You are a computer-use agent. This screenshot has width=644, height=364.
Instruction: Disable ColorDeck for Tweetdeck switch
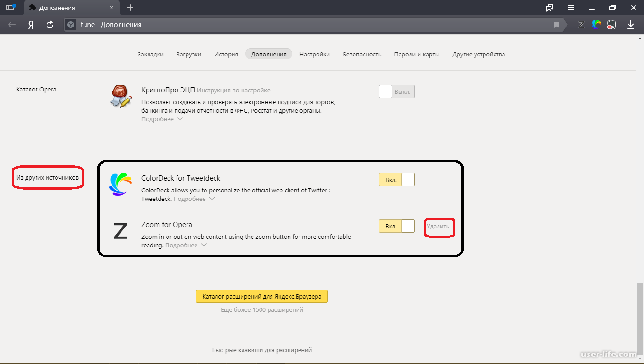point(397,180)
